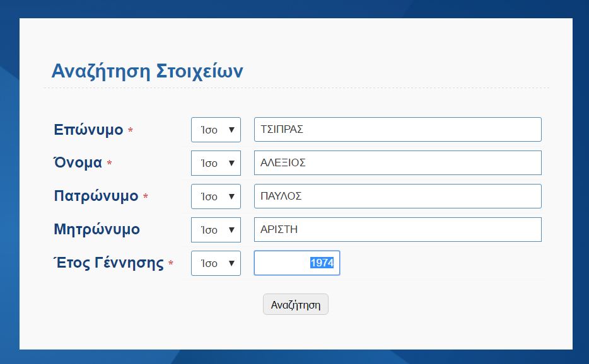
Task: Open the Επώνυμο comparison dropdown
Action: [216, 130]
